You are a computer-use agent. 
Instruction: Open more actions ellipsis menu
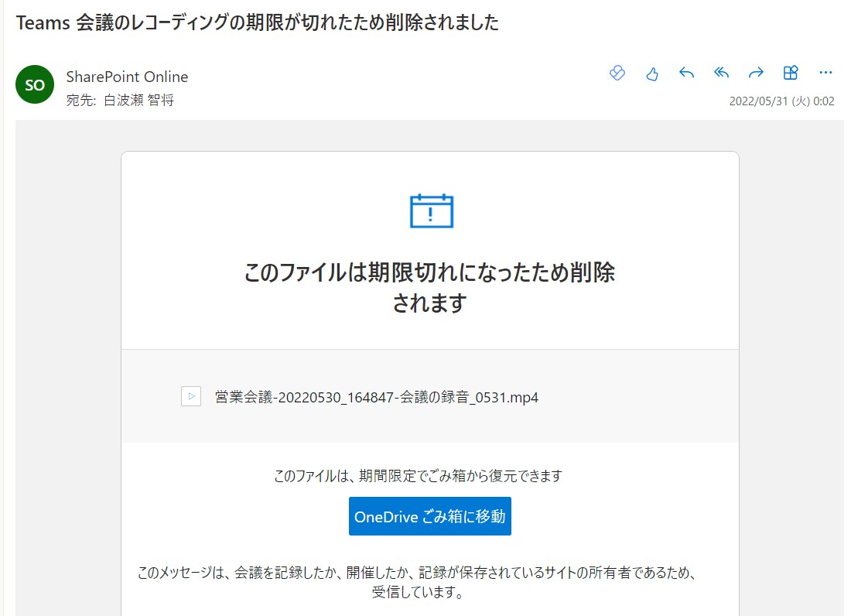pos(825,73)
